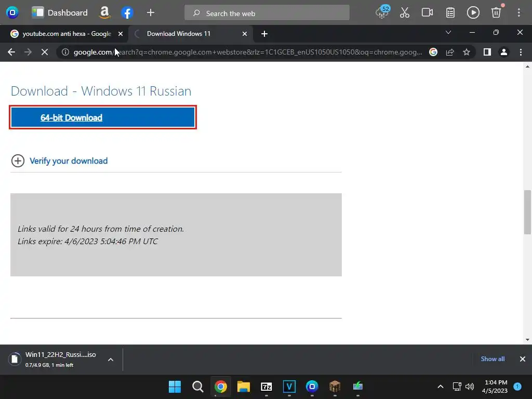Open the Facebook shortcut icon
The image size is (532, 399).
tap(127, 13)
